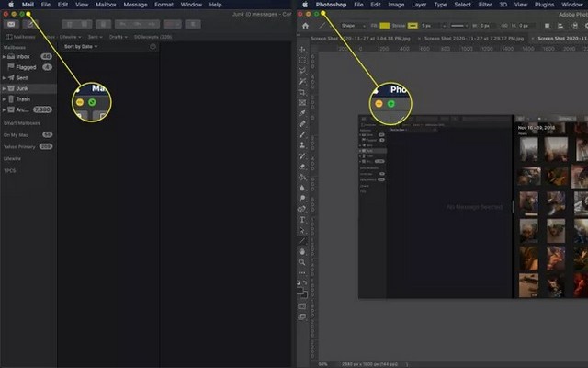Click the foreground color swatch

(300, 291)
